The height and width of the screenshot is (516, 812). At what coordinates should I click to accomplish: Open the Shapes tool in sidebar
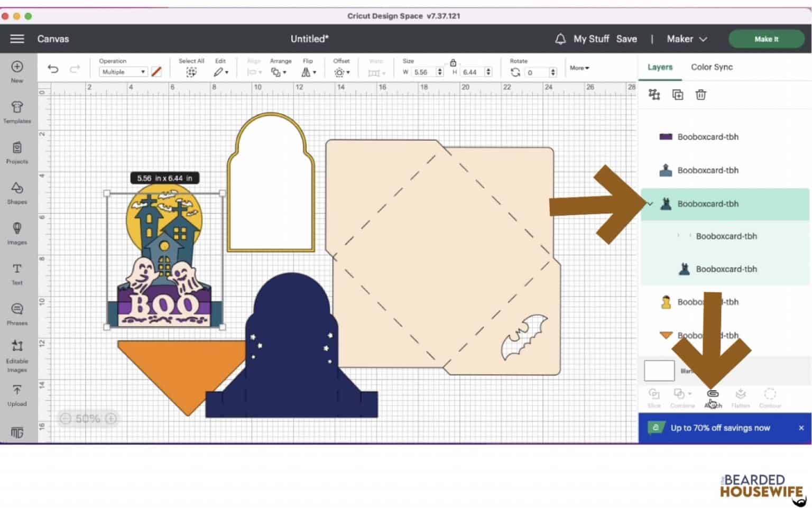point(17,192)
